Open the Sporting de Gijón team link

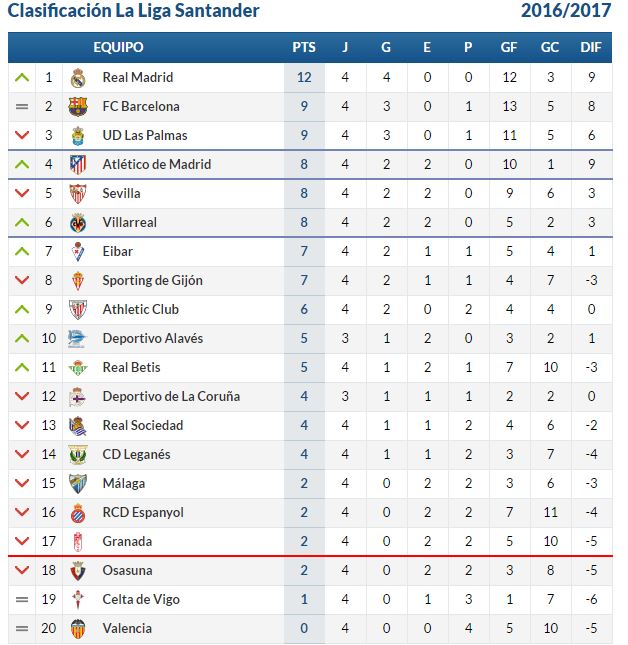point(153,281)
